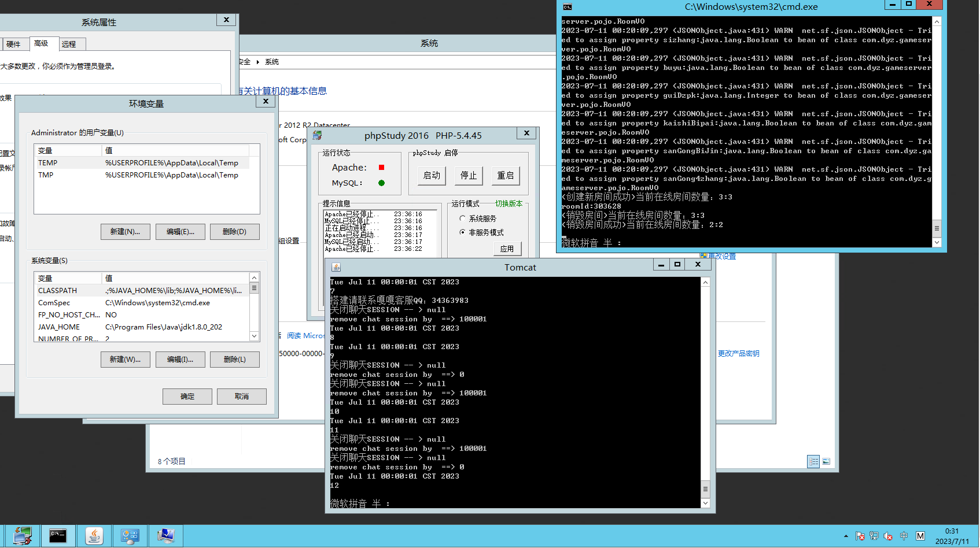Open the 硬件 tab in System Properties

[13, 44]
